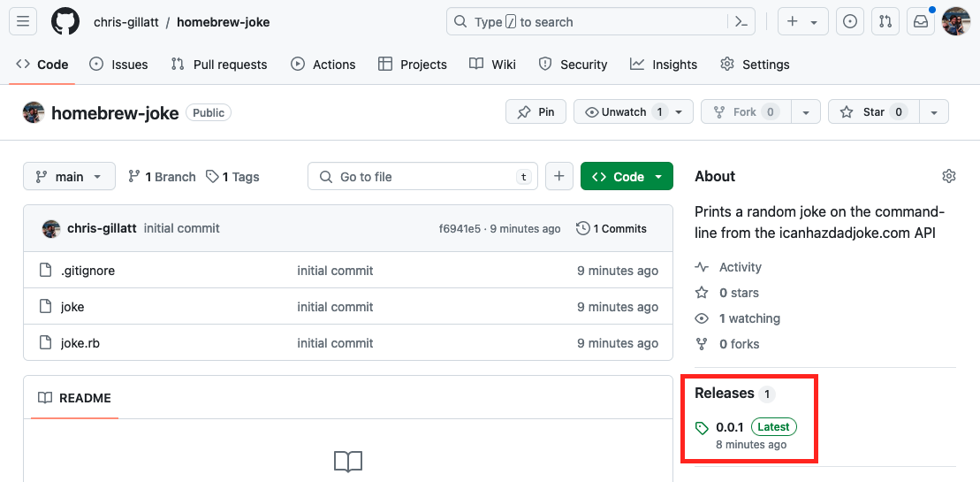980x482 pixels.
Task: Open the create new plus dropdown
Action: tap(802, 21)
